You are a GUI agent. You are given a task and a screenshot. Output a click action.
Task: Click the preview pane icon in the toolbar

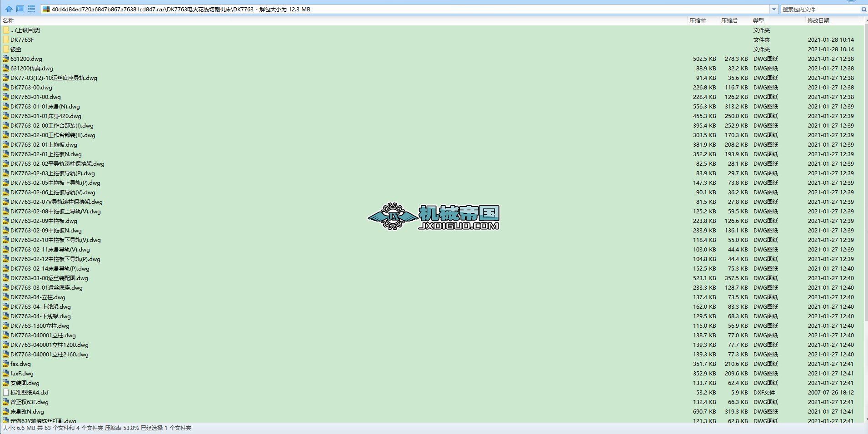click(20, 9)
